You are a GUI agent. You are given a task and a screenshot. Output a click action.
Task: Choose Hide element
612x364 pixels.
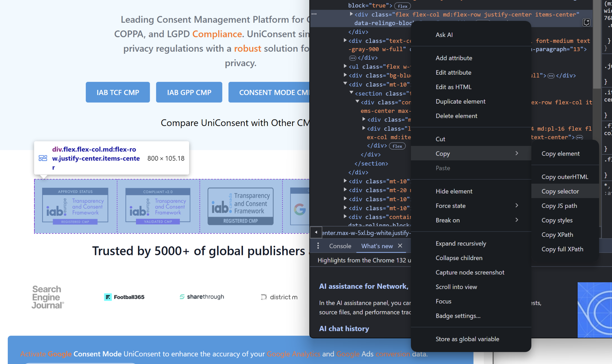471,191
